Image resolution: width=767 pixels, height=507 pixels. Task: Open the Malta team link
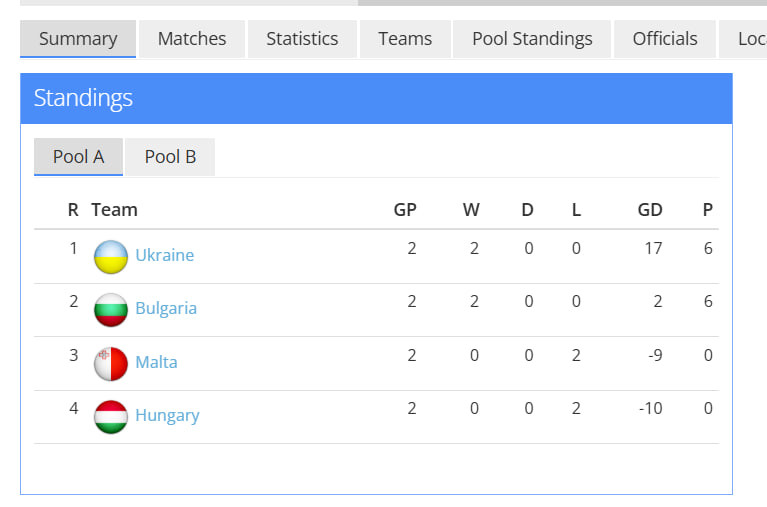click(156, 362)
